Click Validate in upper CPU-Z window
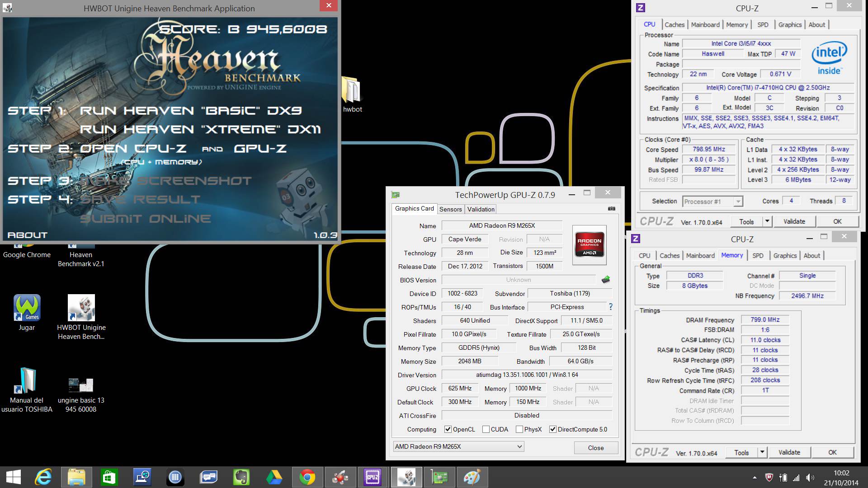Image resolution: width=868 pixels, height=488 pixels. [794, 221]
